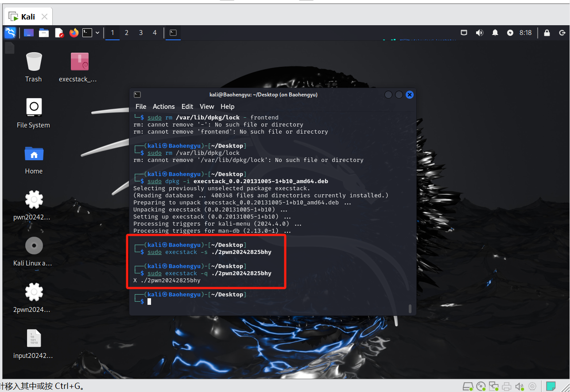Expand the terminal launcher dropdown arrow
This screenshot has height=392, width=570.
(97, 32)
